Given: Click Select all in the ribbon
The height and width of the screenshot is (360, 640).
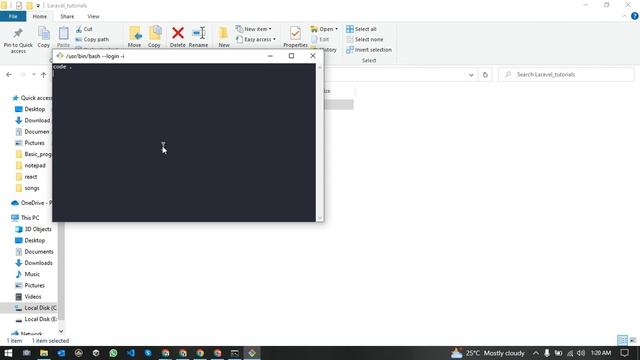Looking at the screenshot, I should point(361,29).
